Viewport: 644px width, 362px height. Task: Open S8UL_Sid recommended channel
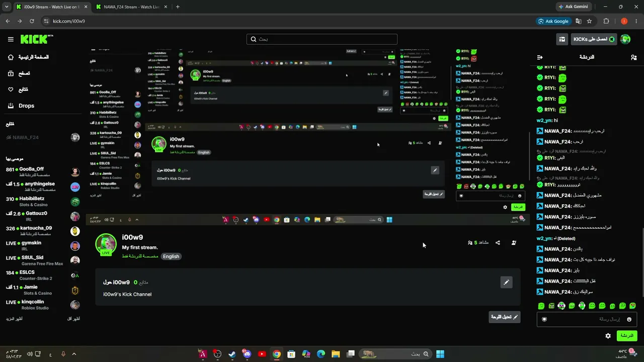[43, 260]
